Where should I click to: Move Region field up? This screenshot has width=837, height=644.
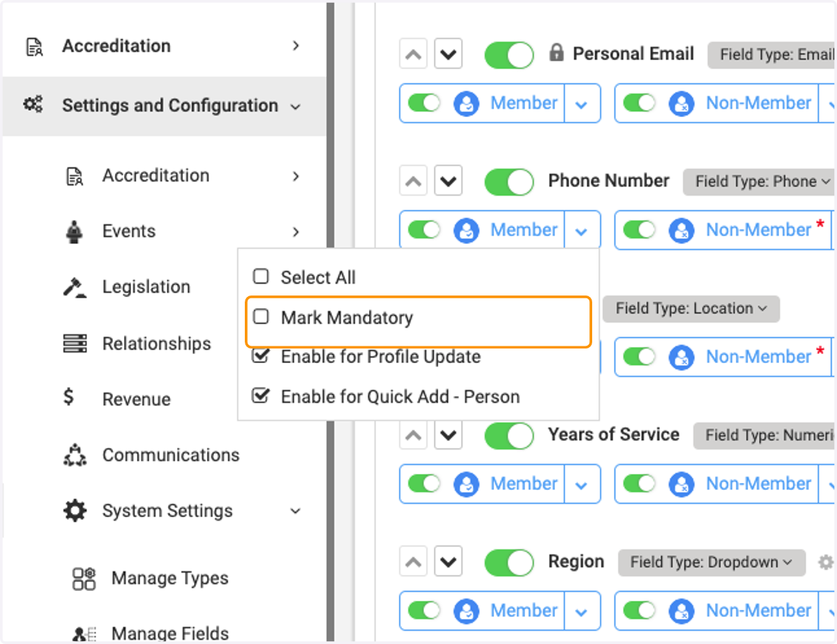click(414, 562)
